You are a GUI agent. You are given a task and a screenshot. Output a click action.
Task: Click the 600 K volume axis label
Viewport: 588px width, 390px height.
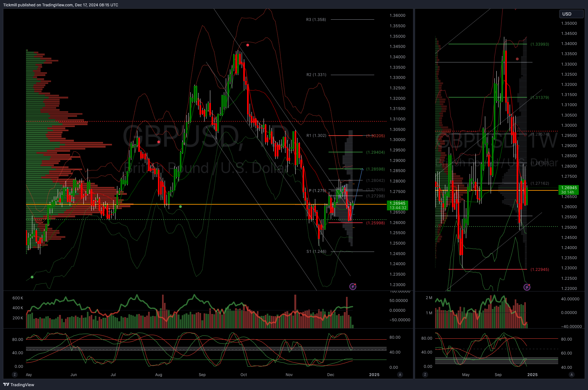point(18,298)
